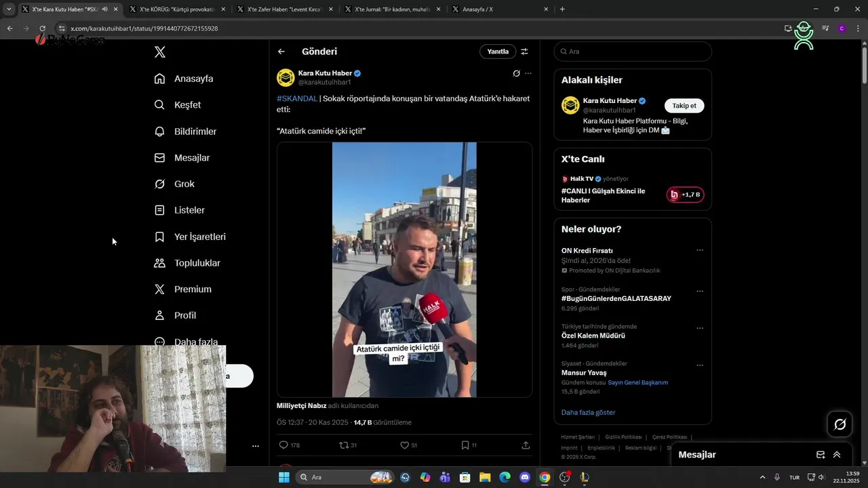Open Grok explain icon on the post
The image size is (868, 488).
pos(516,73)
